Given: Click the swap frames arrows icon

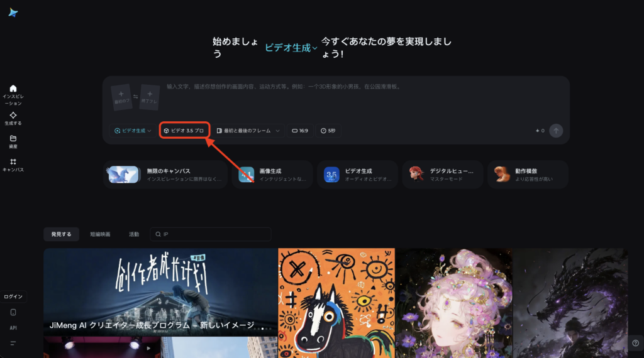Looking at the screenshot, I should pos(136,97).
